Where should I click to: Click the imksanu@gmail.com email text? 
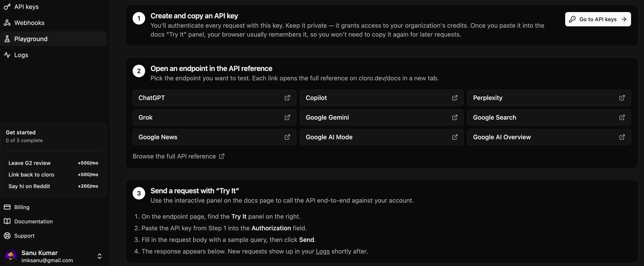coord(47,260)
